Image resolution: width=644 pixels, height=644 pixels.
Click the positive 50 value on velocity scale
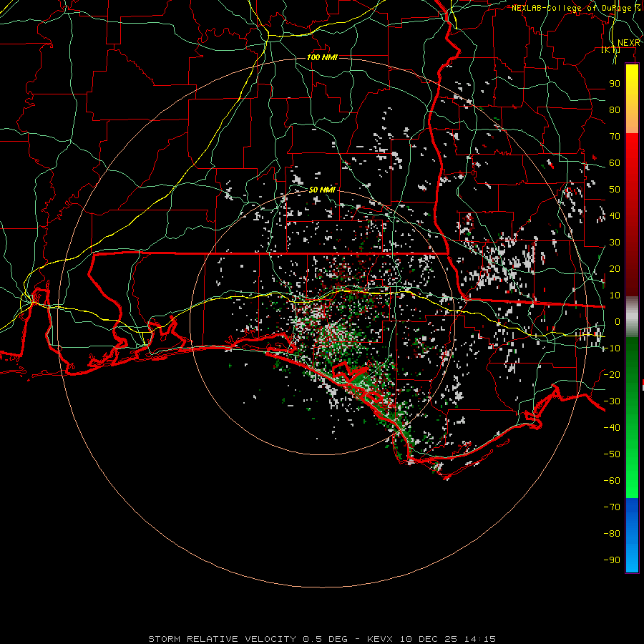615,190
